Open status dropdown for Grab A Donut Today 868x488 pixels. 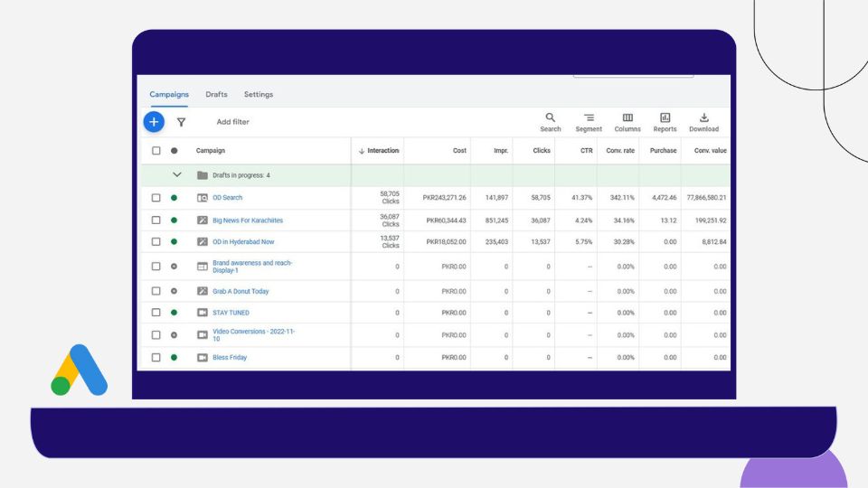coord(174,292)
